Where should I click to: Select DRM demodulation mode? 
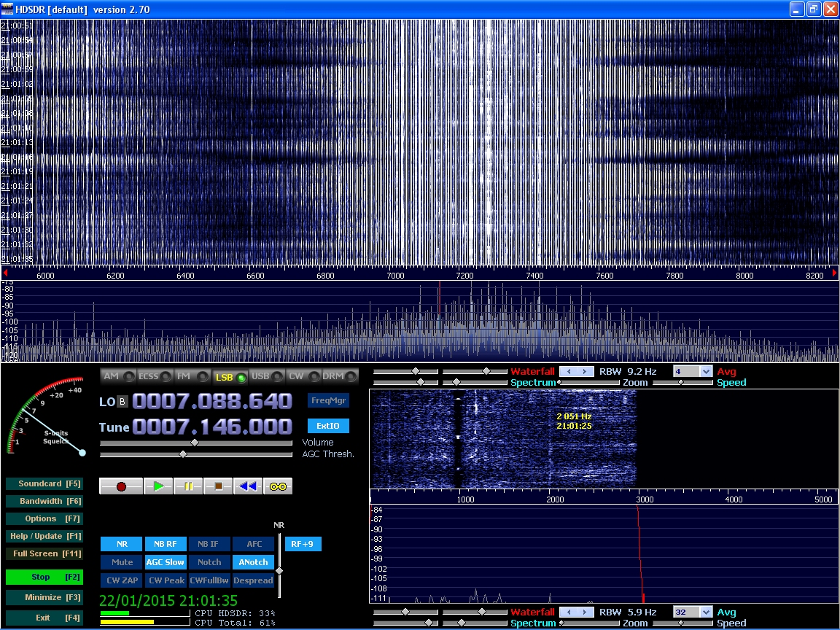(340, 376)
